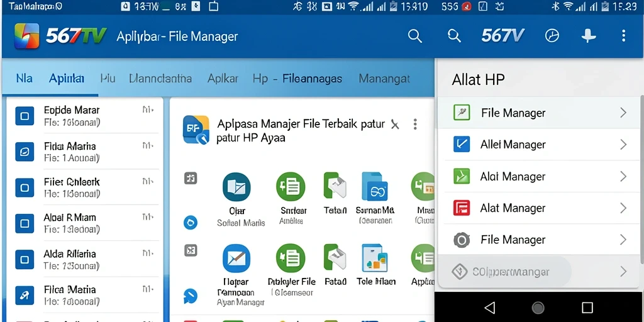The image size is (644, 322).
Task: Open the Fatad green folder icon
Action: pyautogui.click(x=335, y=258)
